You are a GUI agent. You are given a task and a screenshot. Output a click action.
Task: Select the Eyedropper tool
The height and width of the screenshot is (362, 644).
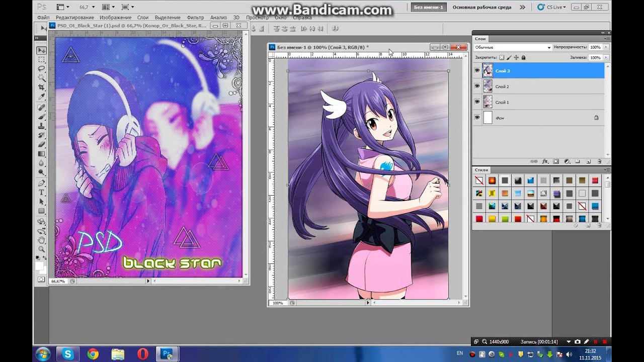pyautogui.click(x=41, y=97)
